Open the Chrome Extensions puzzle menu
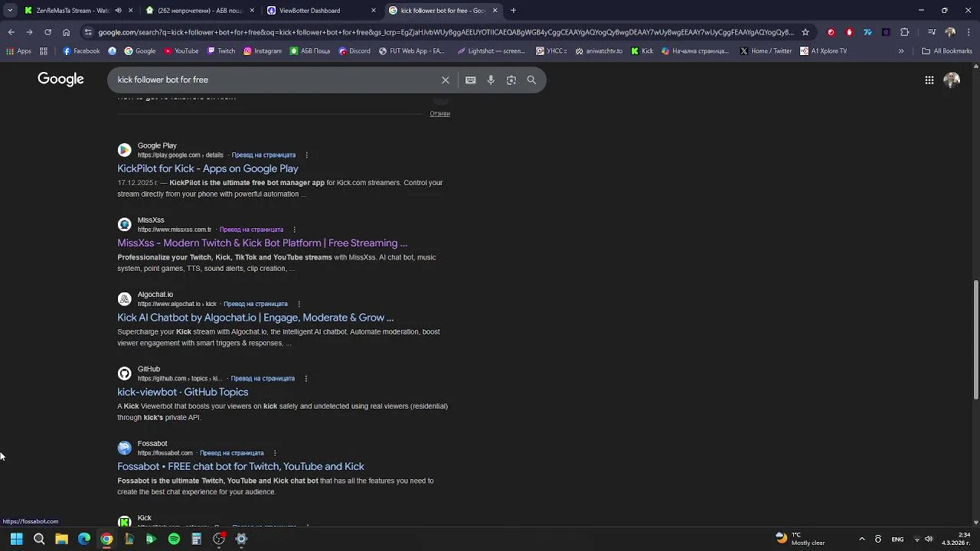The height and width of the screenshot is (551, 980). 904,32
